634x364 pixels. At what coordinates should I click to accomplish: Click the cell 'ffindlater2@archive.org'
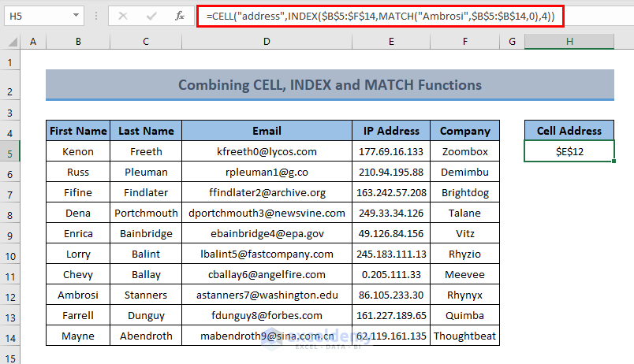tap(267, 193)
